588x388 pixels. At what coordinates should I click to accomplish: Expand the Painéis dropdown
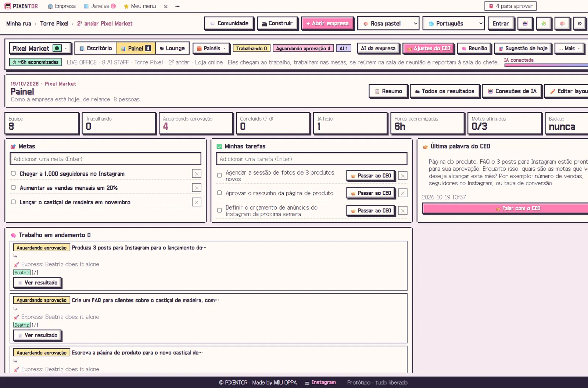click(211, 48)
